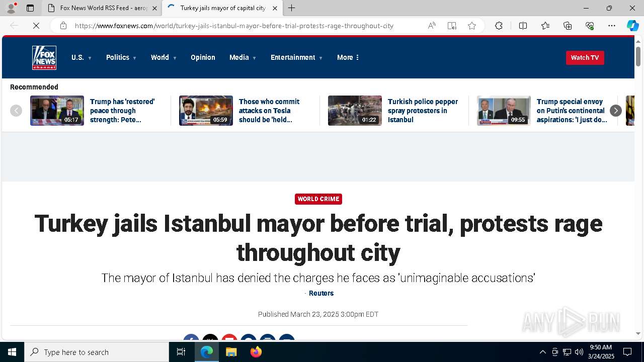Switch to Fox News World RSS Feed tab
Screen dimensions: 644x362
(102, 8)
